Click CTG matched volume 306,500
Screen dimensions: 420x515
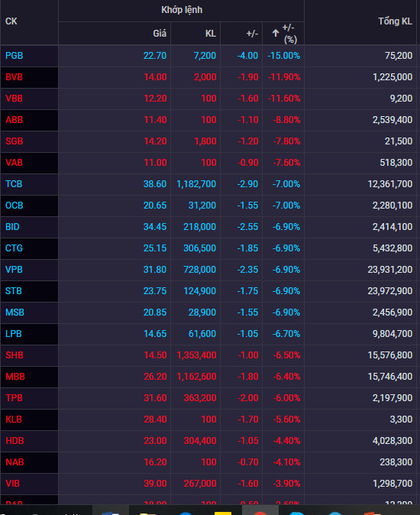click(x=200, y=248)
